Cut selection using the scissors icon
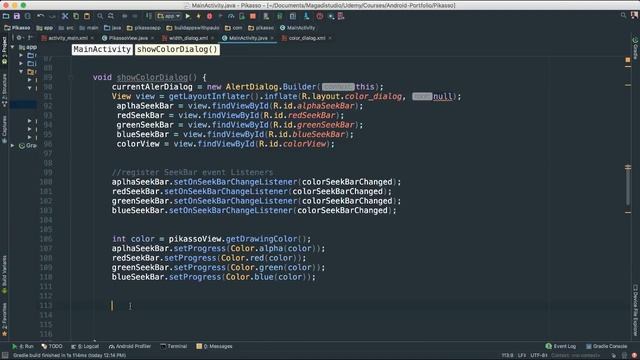 point(65,16)
